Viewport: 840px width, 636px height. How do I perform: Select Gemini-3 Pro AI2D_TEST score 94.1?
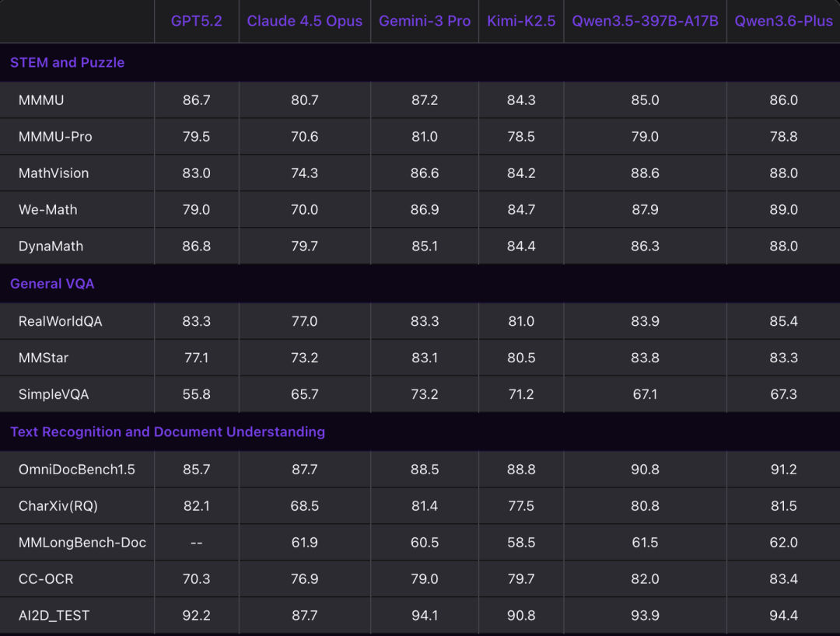tap(425, 616)
